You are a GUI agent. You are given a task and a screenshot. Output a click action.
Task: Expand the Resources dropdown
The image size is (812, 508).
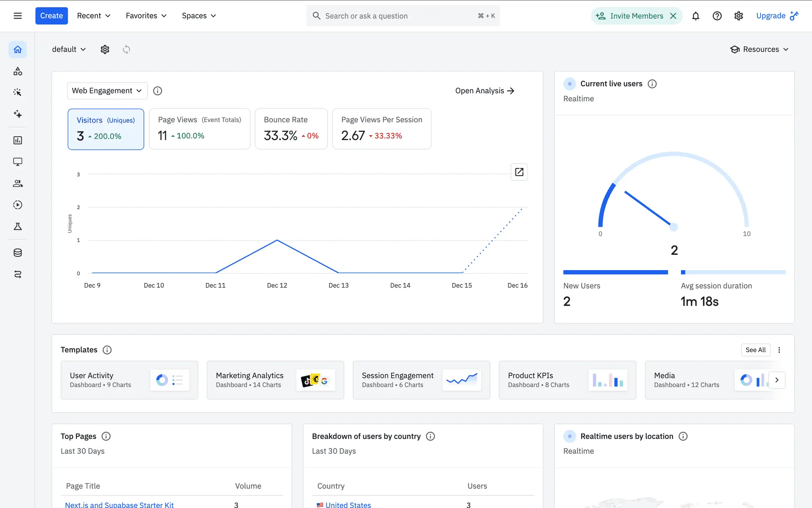point(759,50)
